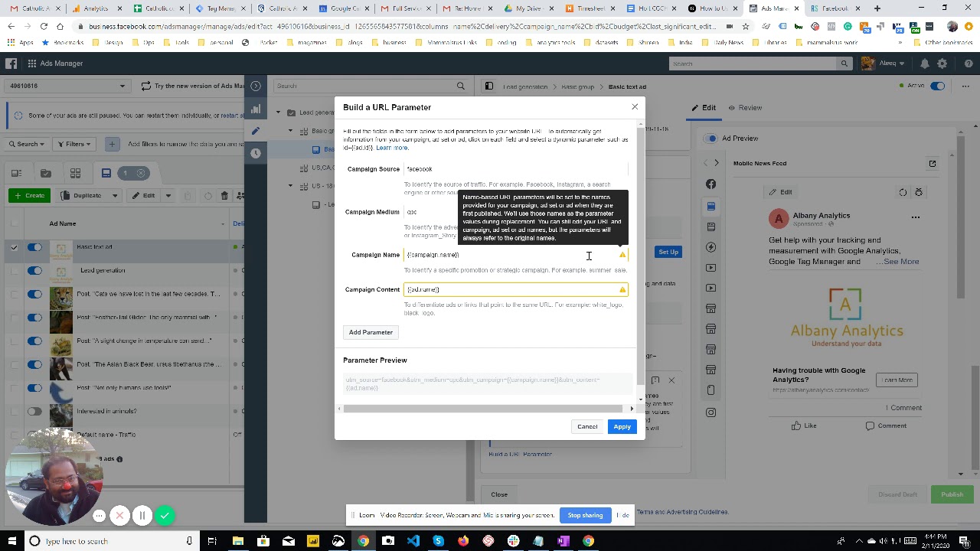Click warning icon in Campaign Content field
The width and height of the screenshot is (980, 551).
pos(622,289)
